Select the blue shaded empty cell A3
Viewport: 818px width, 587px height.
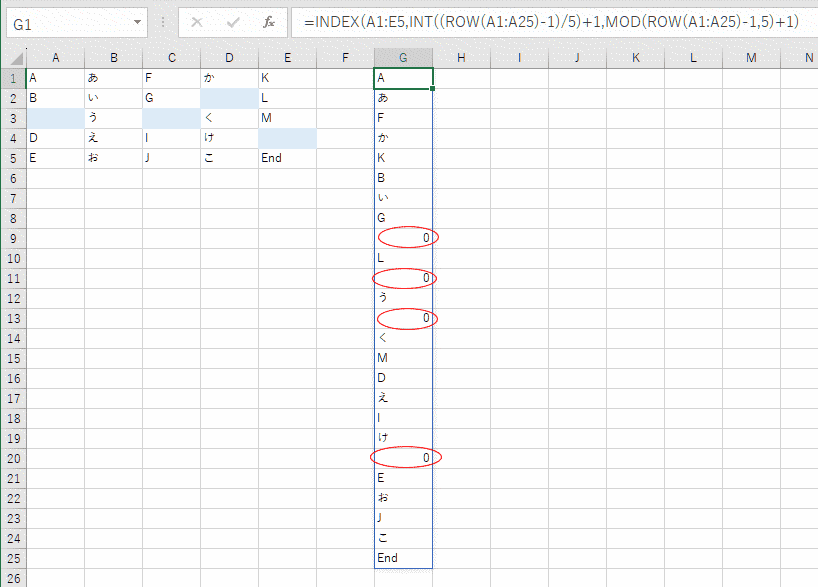pyautogui.click(x=55, y=118)
